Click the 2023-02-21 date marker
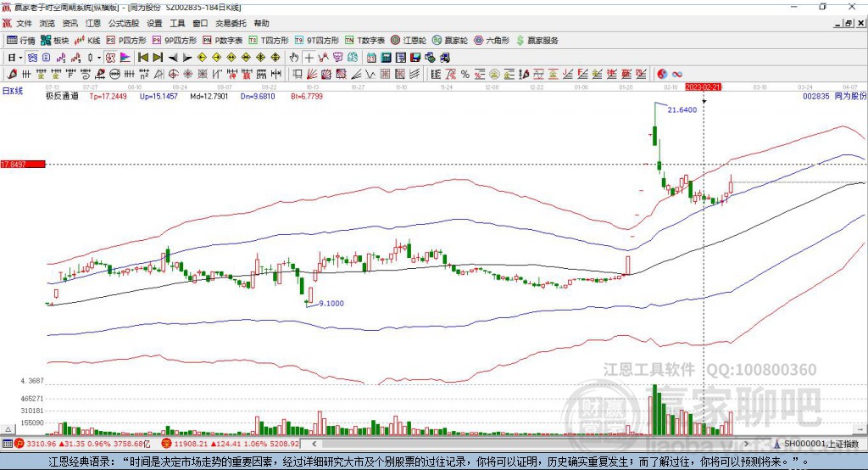The image size is (868, 470). (703, 87)
